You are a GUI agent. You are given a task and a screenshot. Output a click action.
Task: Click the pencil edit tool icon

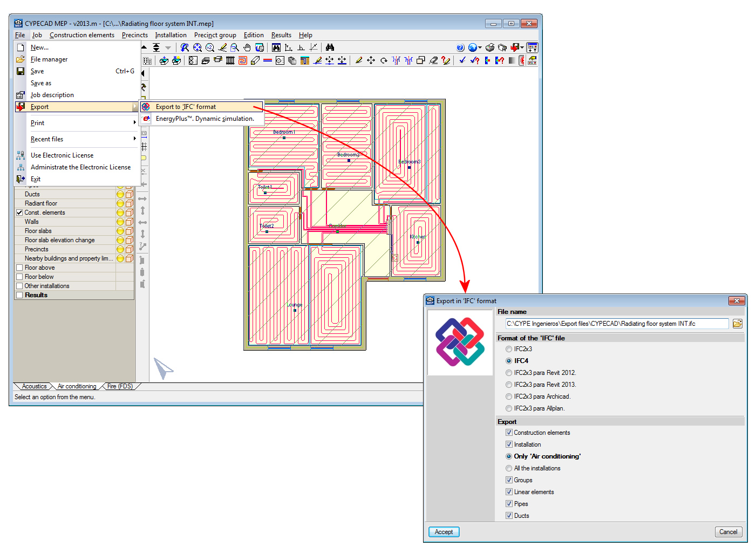pyautogui.click(x=359, y=60)
